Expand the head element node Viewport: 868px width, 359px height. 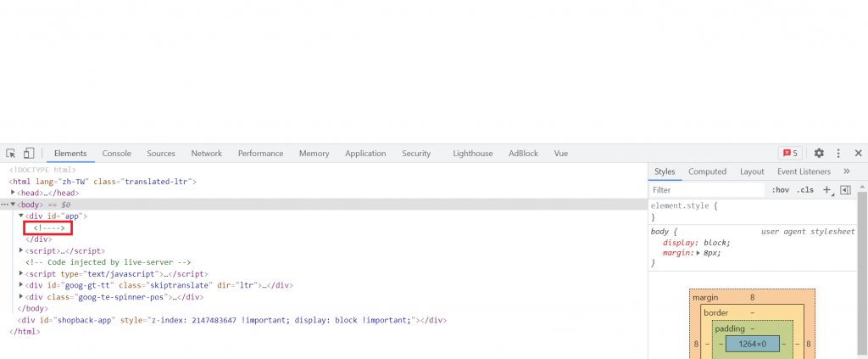[x=13, y=193]
